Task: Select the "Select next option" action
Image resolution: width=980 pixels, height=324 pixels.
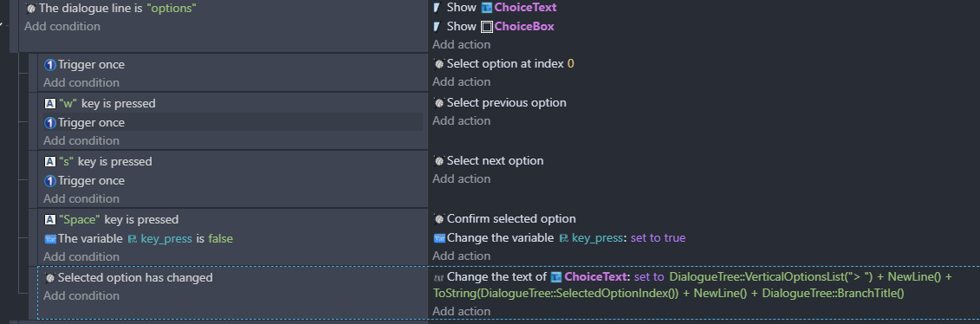Action: tap(495, 160)
